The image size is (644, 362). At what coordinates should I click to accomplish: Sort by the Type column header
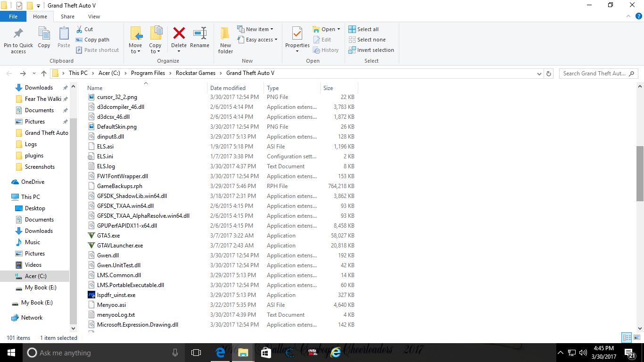point(292,88)
